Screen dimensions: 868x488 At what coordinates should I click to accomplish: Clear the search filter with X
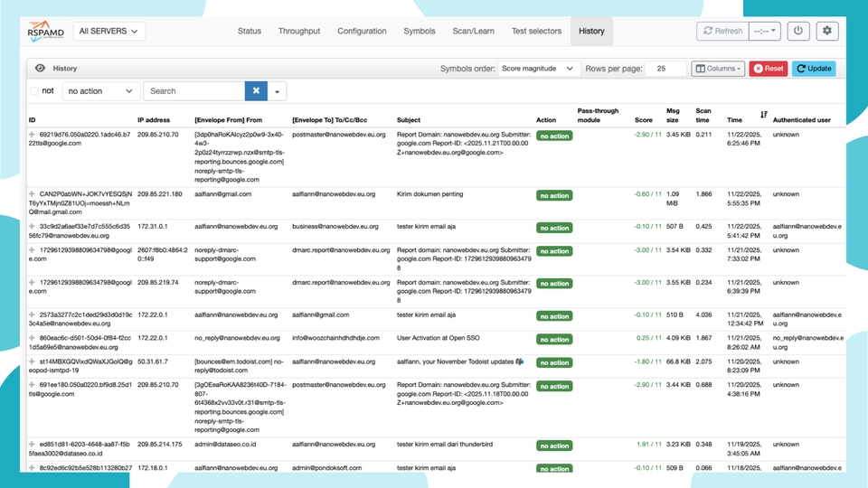(257, 91)
